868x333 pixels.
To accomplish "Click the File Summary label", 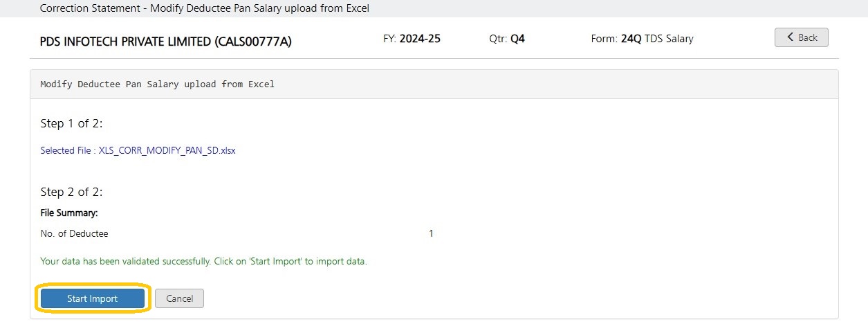I will click(69, 213).
